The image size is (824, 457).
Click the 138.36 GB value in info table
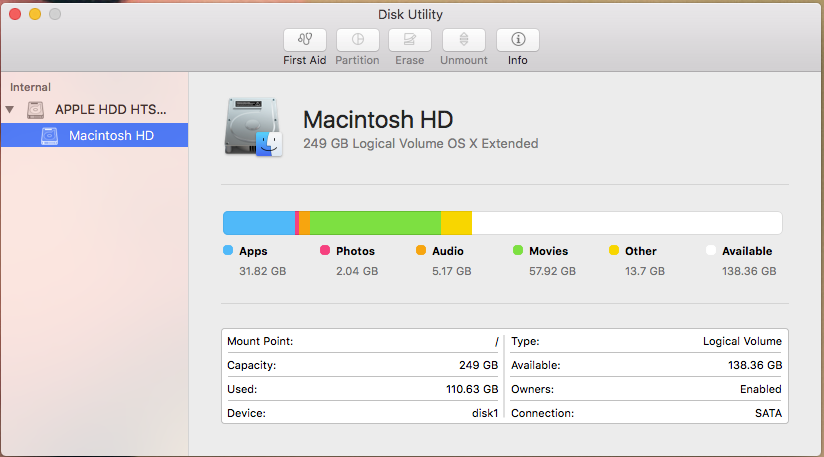(x=755, y=365)
